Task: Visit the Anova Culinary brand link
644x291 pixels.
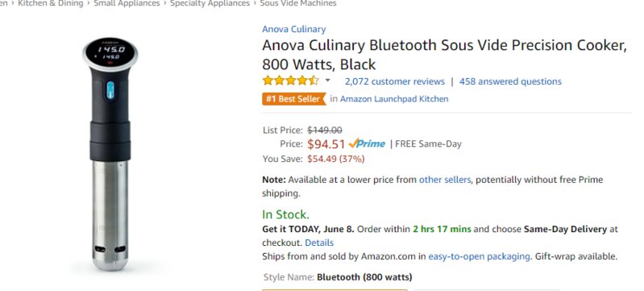Action: (x=294, y=29)
